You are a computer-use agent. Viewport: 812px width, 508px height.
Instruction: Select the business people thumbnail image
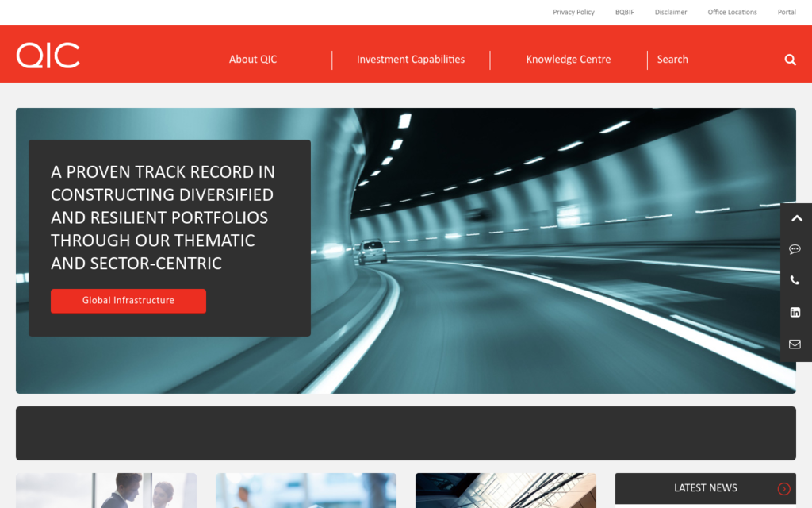coord(106,491)
